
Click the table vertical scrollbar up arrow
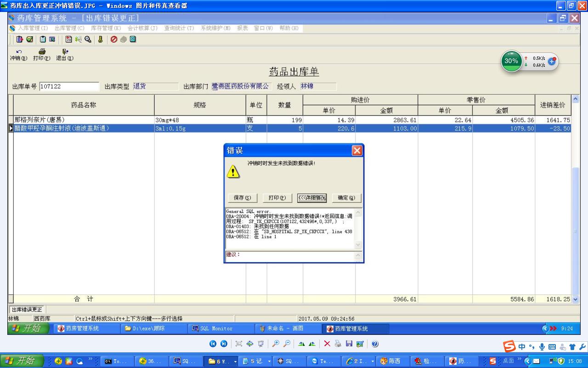(x=575, y=99)
